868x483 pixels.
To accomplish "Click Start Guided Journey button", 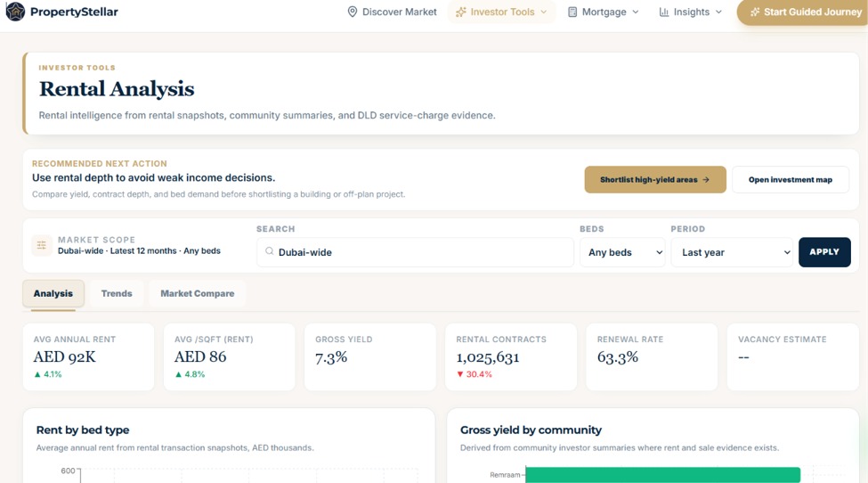I will (802, 12).
